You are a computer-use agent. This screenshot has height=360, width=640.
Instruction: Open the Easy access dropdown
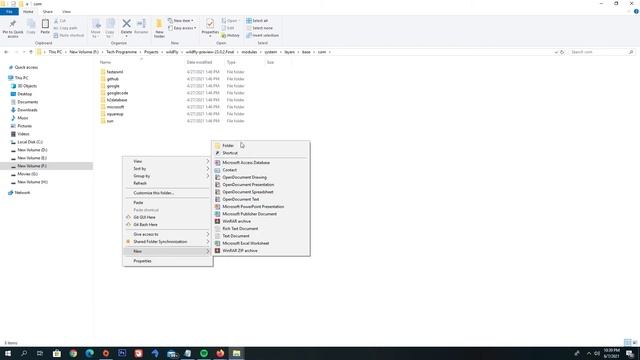pyautogui.click(x=182, y=28)
